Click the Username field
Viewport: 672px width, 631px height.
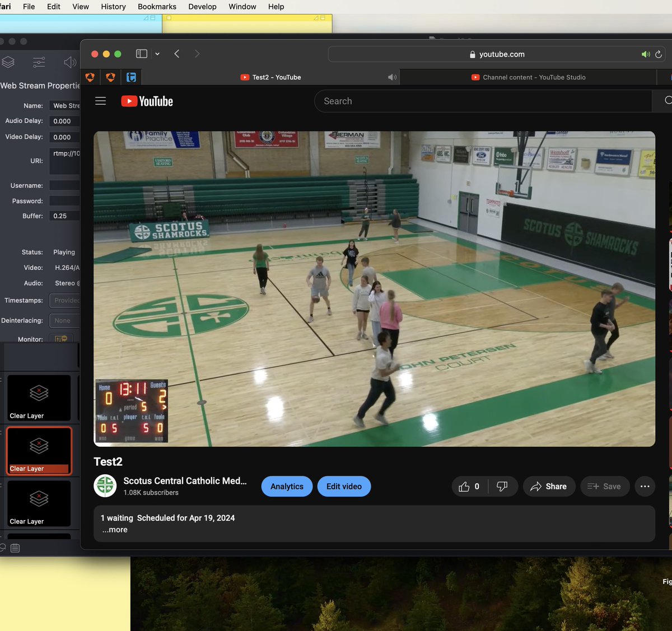pos(64,185)
